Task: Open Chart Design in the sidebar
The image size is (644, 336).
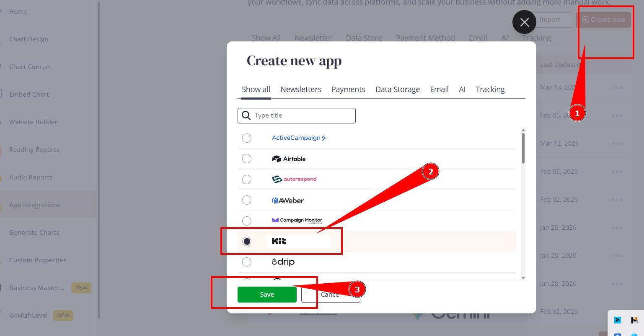Action: (28, 39)
